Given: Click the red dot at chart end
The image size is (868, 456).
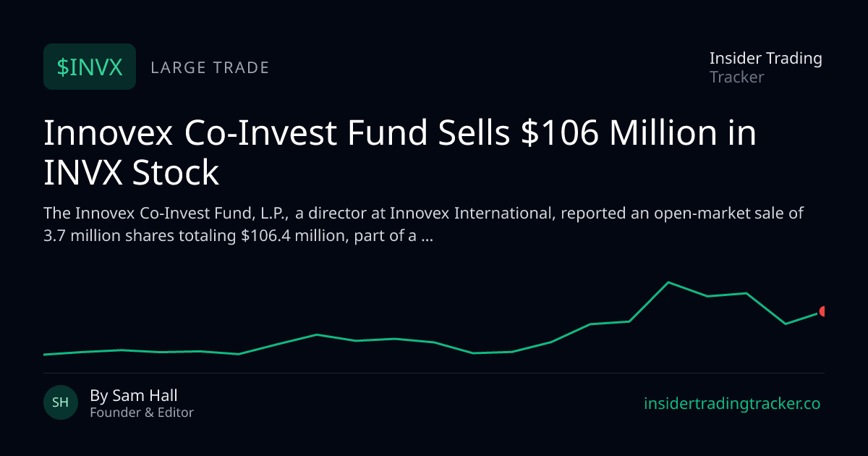Looking at the screenshot, I should point(822,311).
